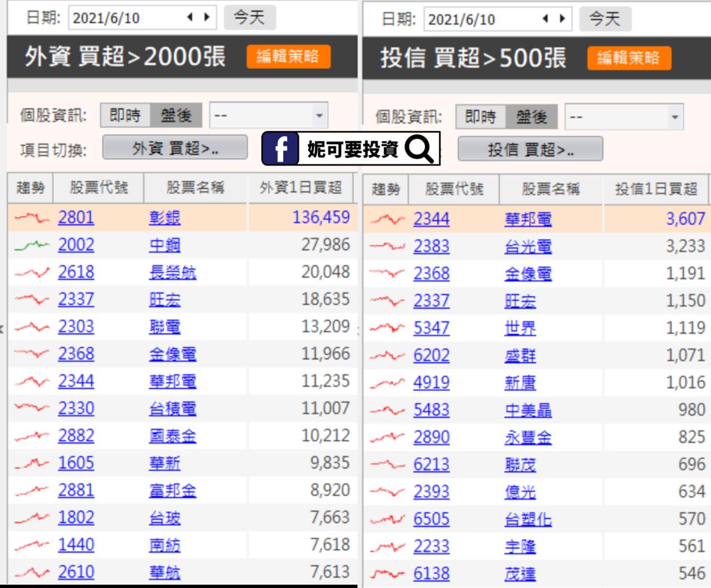
Task: Go to previous date in left panel
Action: 190,17
